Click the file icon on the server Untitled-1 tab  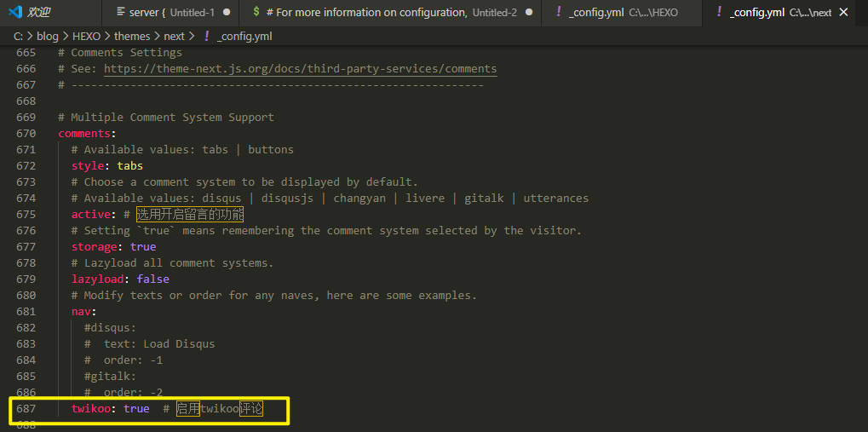tap(119, 13)
